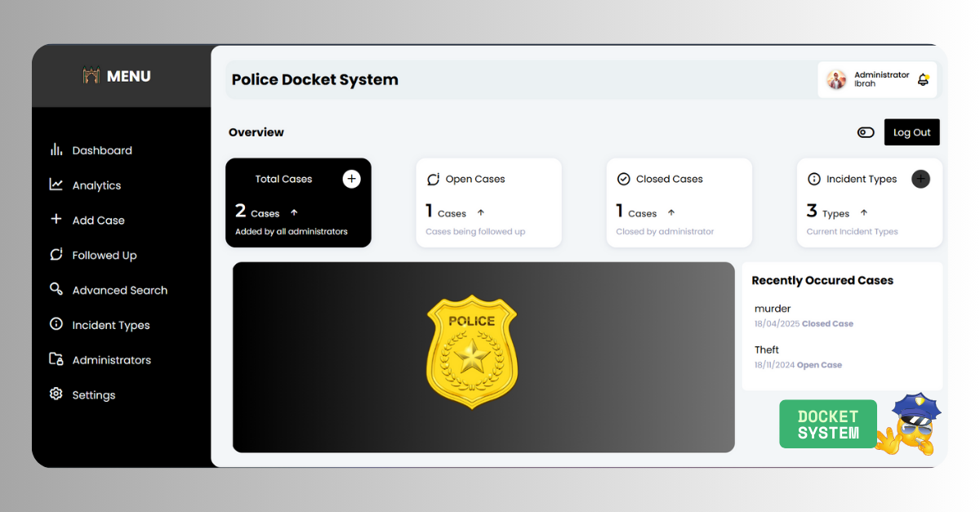This screenshot has width=980, height=512.
Task: Open Analytics from the sidebar
Action: coord(56,185)
